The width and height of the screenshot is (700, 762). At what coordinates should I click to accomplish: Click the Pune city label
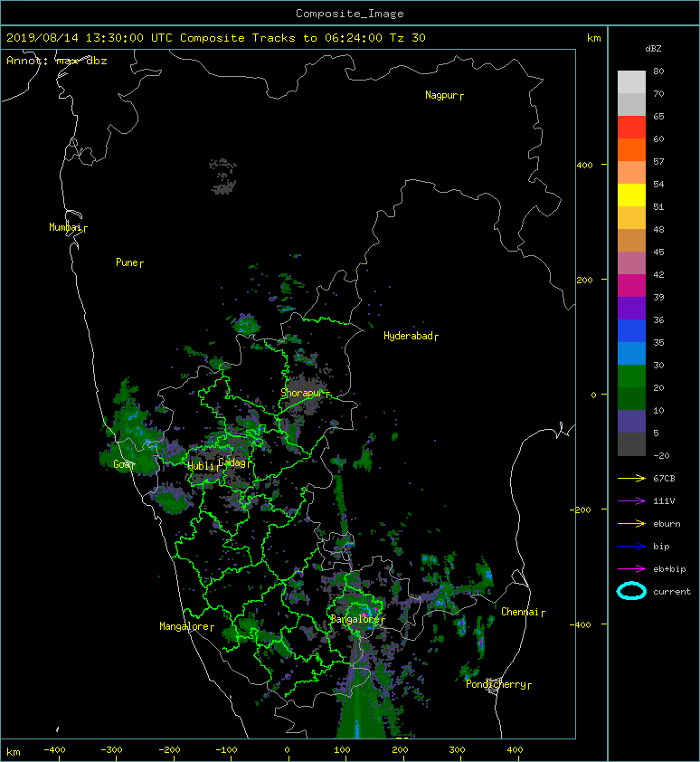click(x=127, y=262)
